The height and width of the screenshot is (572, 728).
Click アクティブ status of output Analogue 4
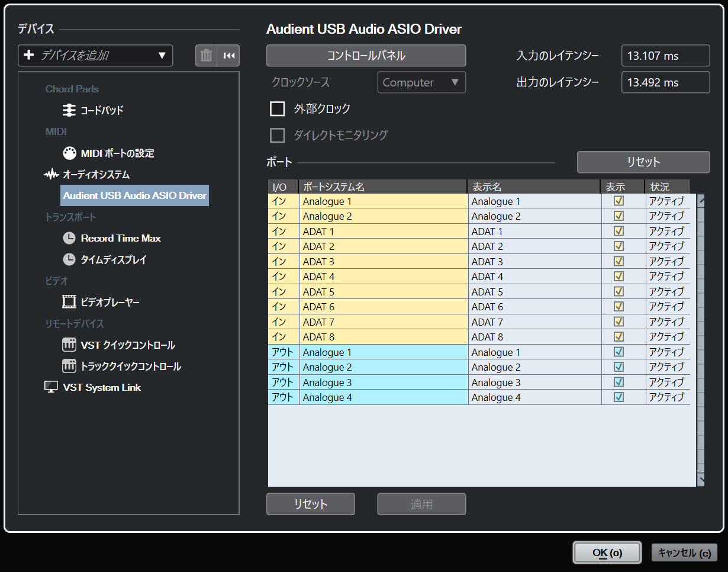pyautogui.click(x=668, y=397)
